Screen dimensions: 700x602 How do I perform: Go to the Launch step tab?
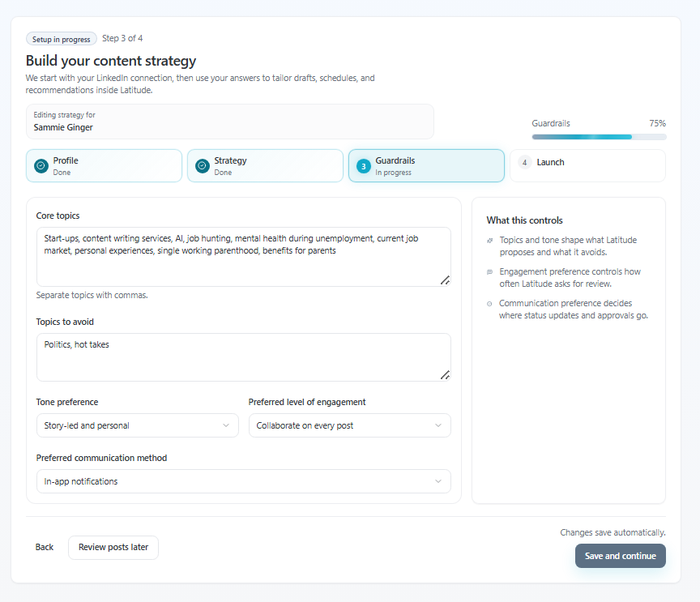click(587, 166)
